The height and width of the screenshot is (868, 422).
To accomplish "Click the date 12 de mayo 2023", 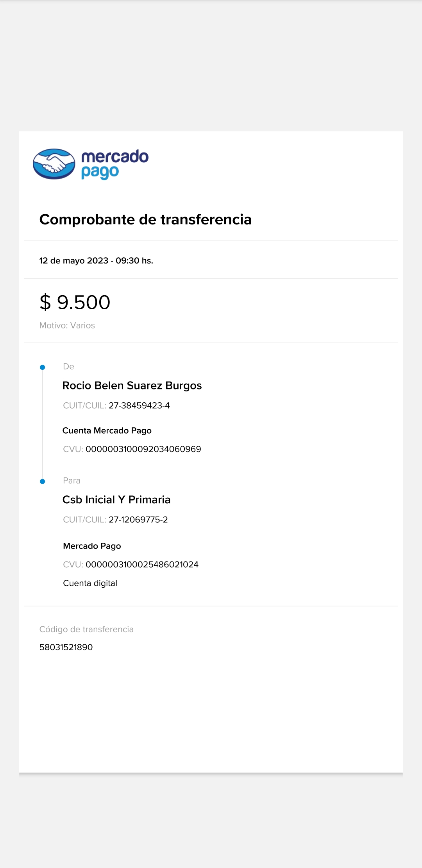I will tap(74, 261).
